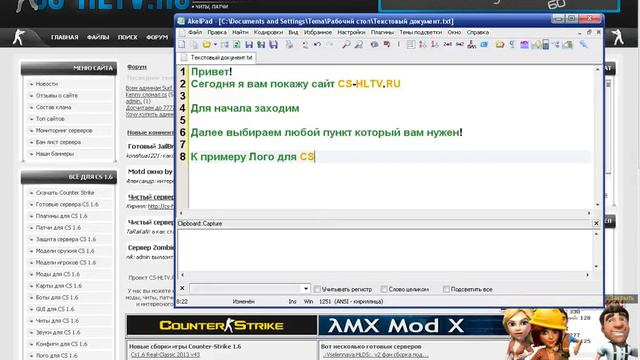The width and height of the screenshot is (640, 360).
Task: Open the Настройки menu
Action: point(351,32)
